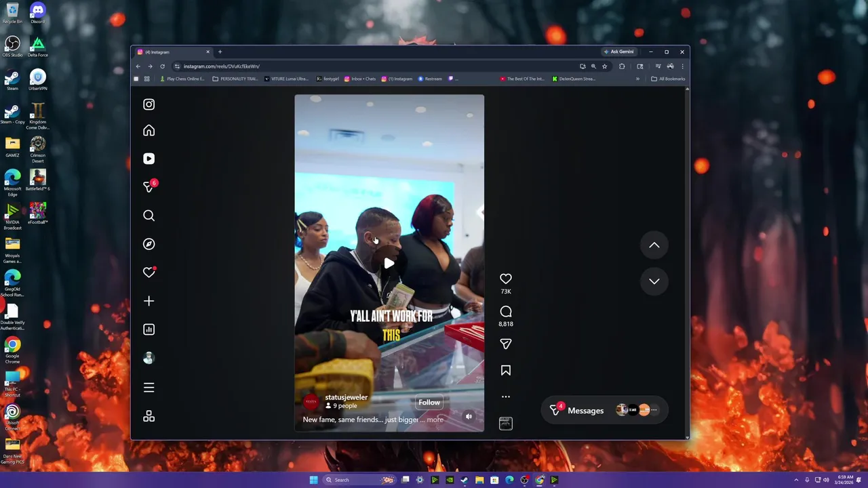
Task: Select the Discord desktop shortcut
Action: pos(37,13)
